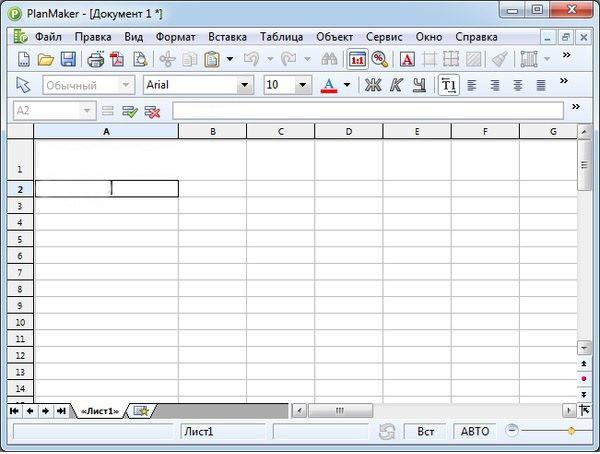Open the Вставка menu
Screen dimensions: 600x454
click(x=228, y=37)
